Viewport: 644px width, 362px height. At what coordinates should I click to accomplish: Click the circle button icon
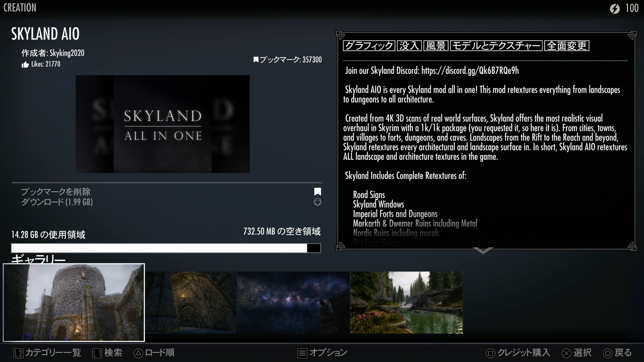[607, 353]
